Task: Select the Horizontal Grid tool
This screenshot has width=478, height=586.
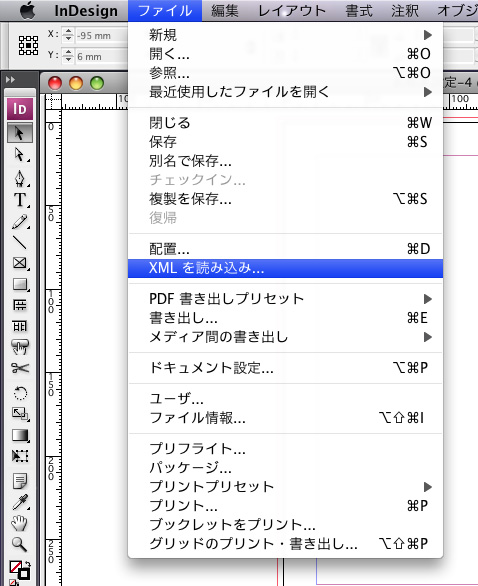Action: coord(20,305)
